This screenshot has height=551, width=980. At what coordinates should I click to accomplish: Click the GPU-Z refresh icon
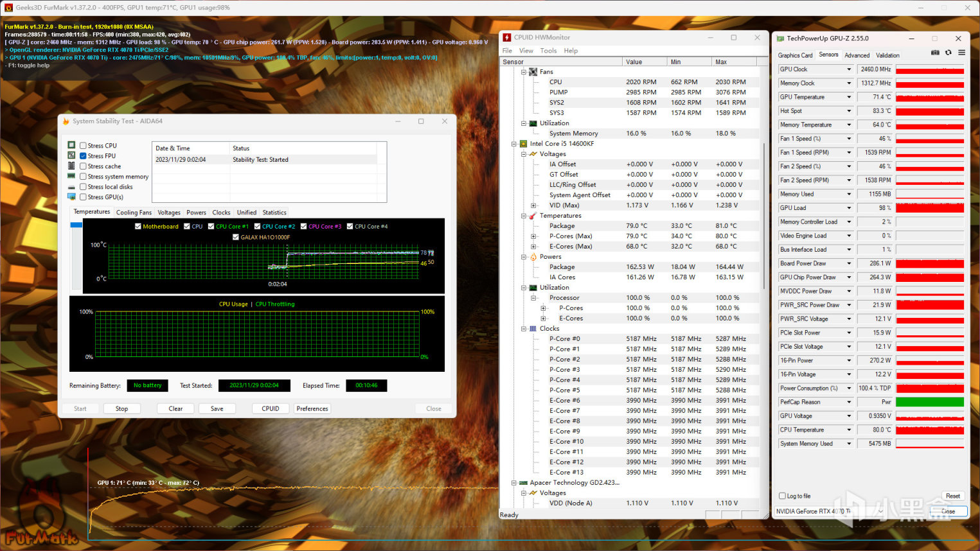[948, 53]
